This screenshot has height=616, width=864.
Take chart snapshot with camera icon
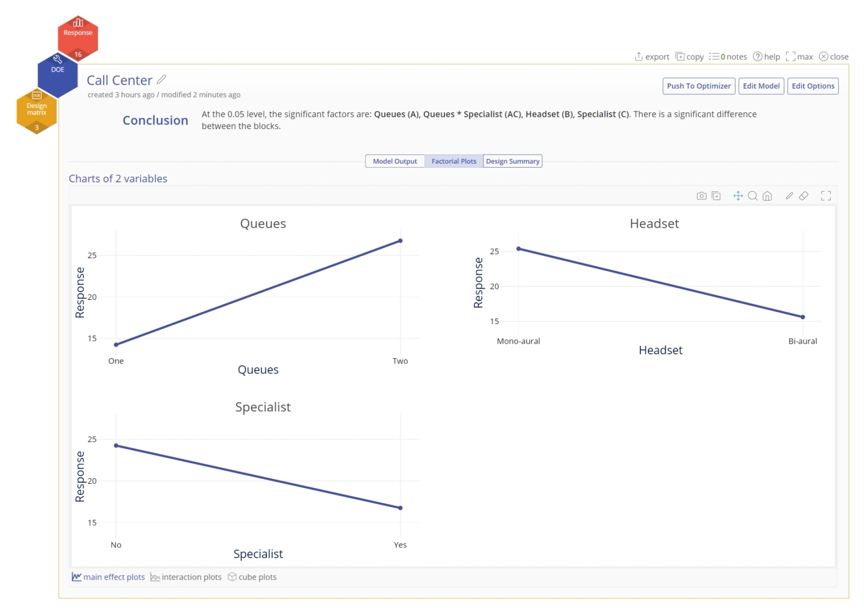click(x=702, y=196)
